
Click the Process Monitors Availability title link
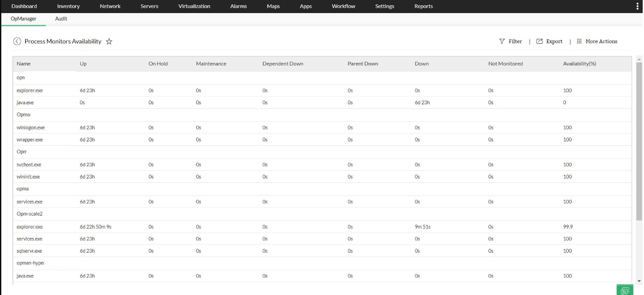pos(63,41)
